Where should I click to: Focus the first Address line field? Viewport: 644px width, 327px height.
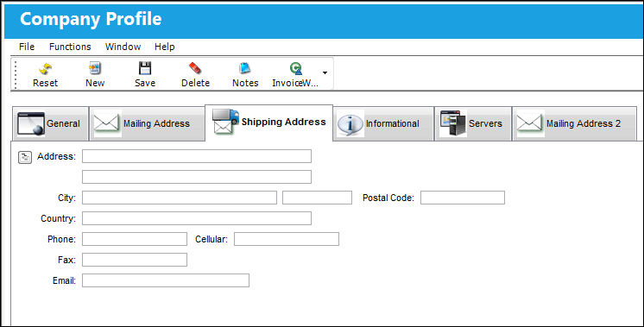[x=197, y=156]
